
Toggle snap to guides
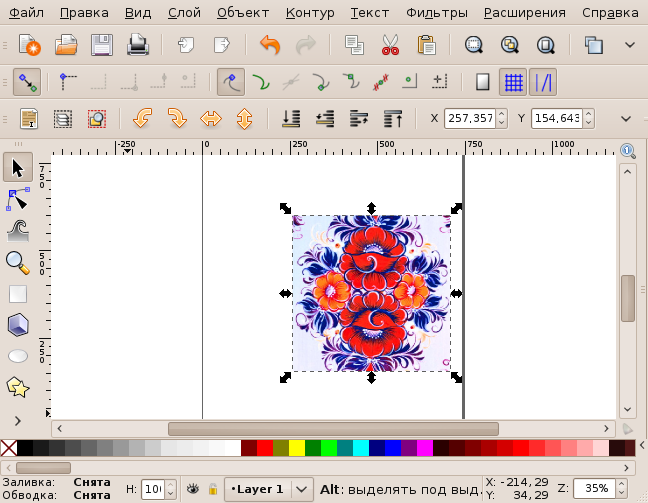click(x=543, y=82)
